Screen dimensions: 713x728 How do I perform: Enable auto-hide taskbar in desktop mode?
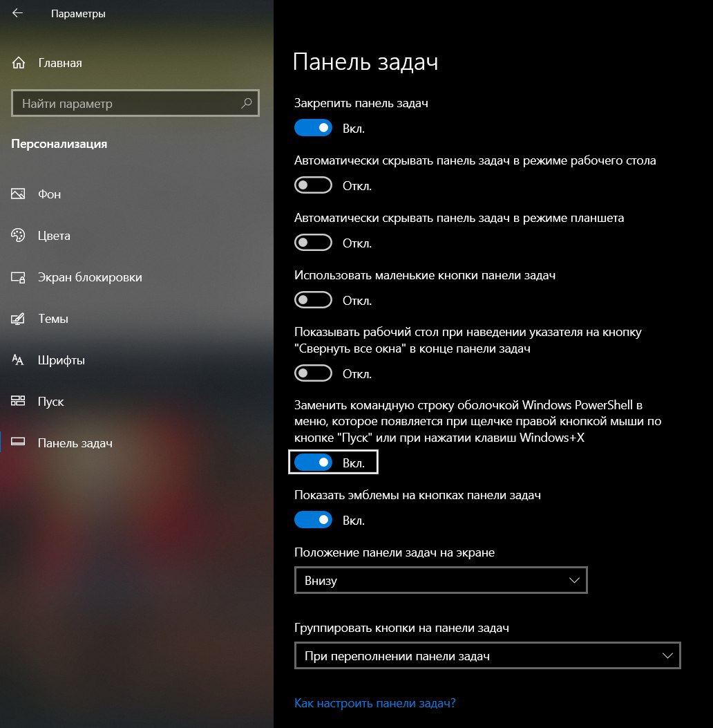click(313, 185)
